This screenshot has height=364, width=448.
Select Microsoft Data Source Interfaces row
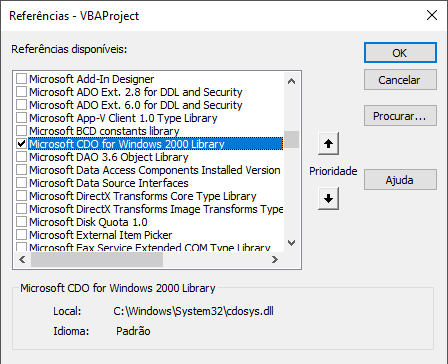point(109,183)
